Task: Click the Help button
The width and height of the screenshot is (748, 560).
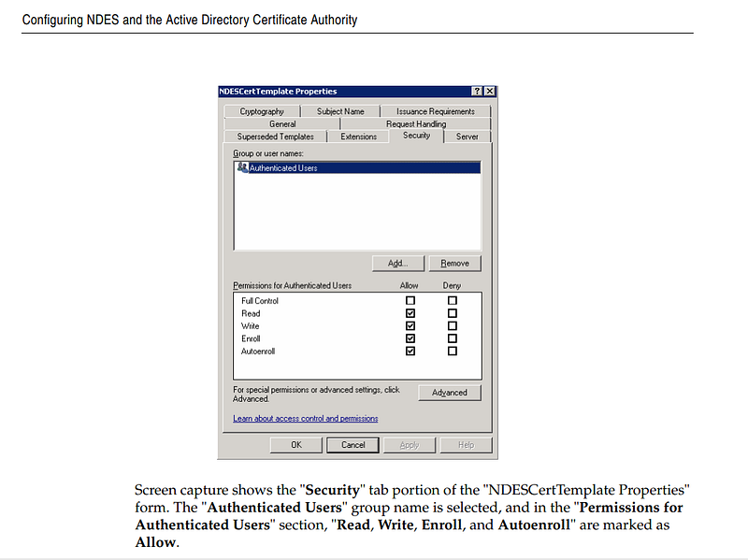Action: (466, 445)
